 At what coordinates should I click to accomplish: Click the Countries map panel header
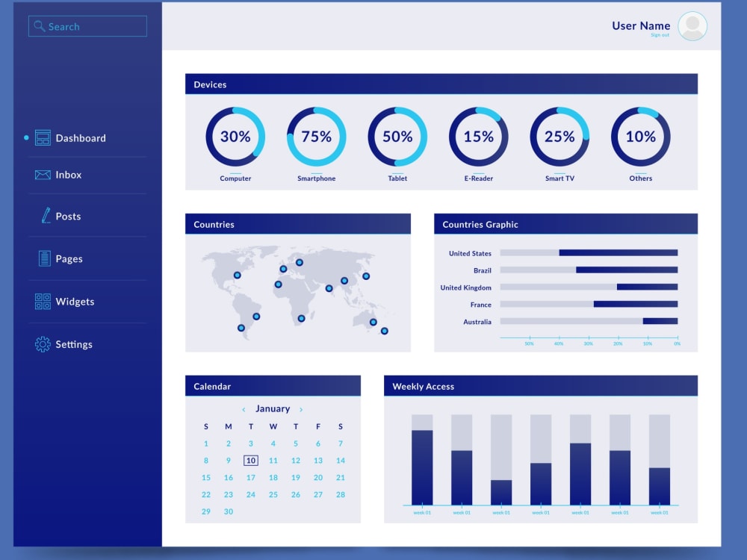[x=298, y=224]
